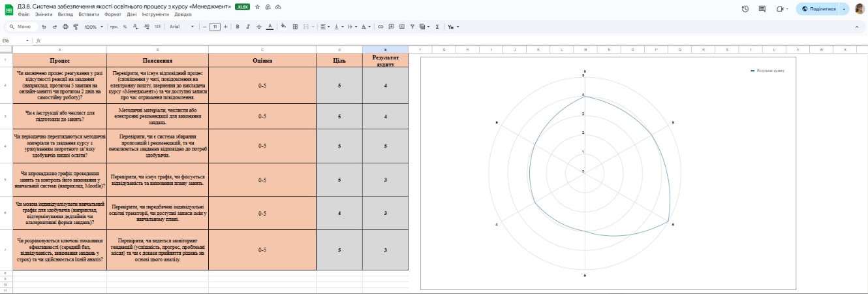Open the borders tool

click(295, 27)
